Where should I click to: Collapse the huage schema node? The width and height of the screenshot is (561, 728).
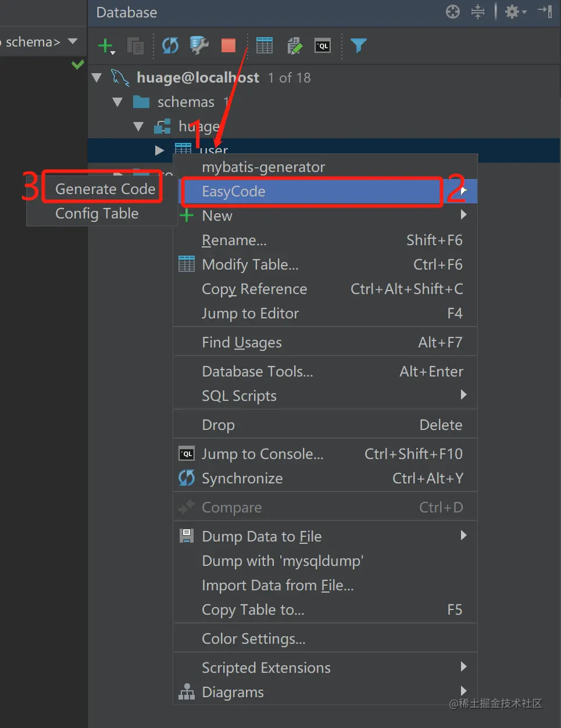(138, 126)
